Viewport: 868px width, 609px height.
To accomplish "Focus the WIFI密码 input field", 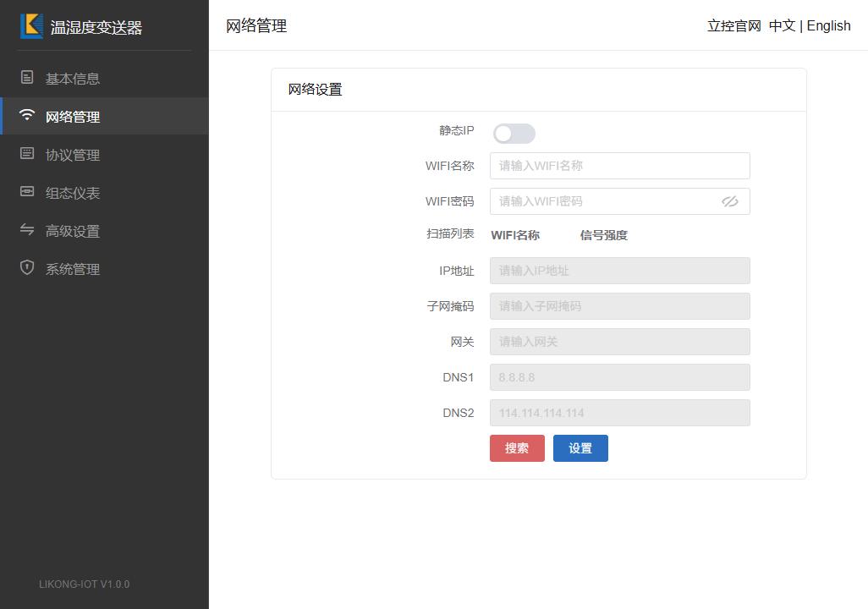I will click(620, 201).
